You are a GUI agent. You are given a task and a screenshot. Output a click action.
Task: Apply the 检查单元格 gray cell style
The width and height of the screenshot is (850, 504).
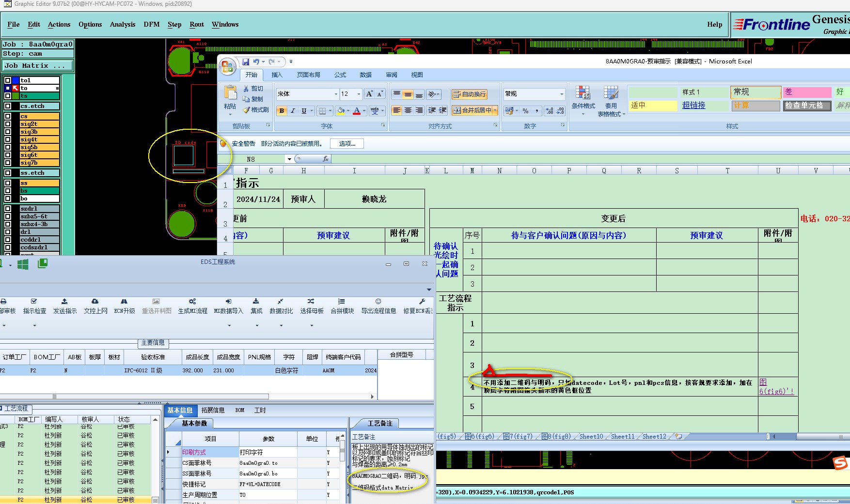point(807,106)
